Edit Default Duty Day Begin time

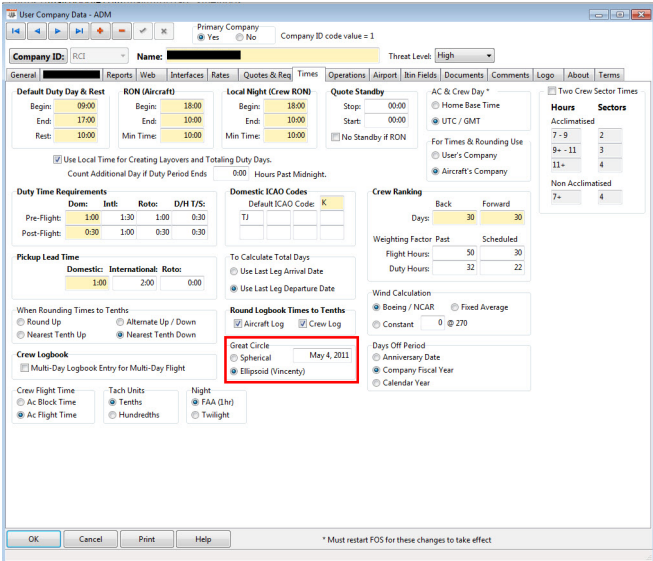click(76, 106)
